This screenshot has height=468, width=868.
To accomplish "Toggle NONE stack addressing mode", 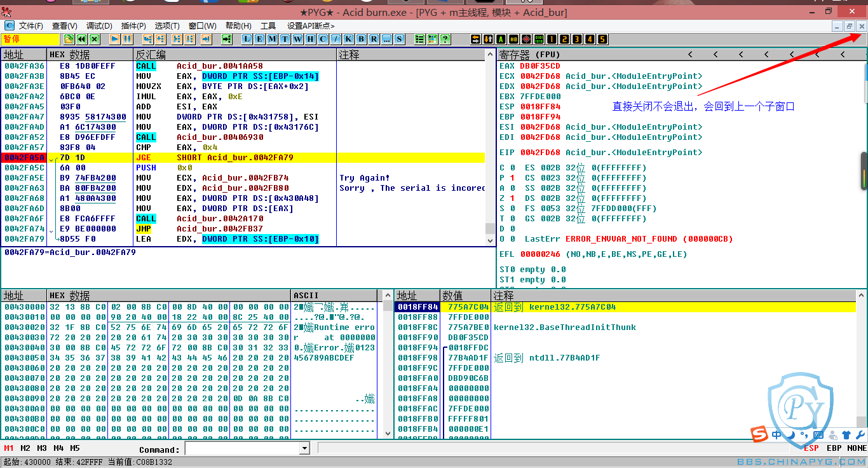I will 857,448.
